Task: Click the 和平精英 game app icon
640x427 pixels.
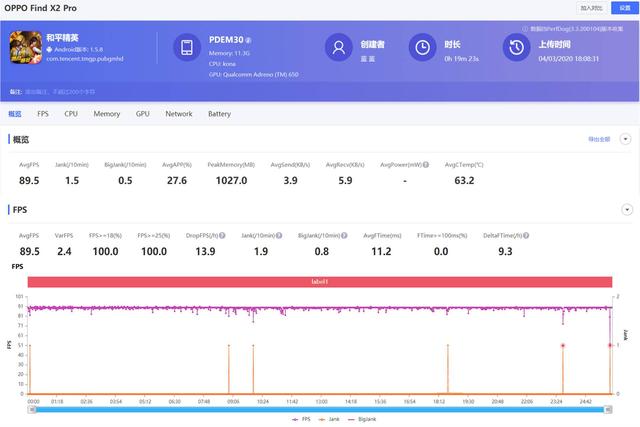Action: (26, 47)
